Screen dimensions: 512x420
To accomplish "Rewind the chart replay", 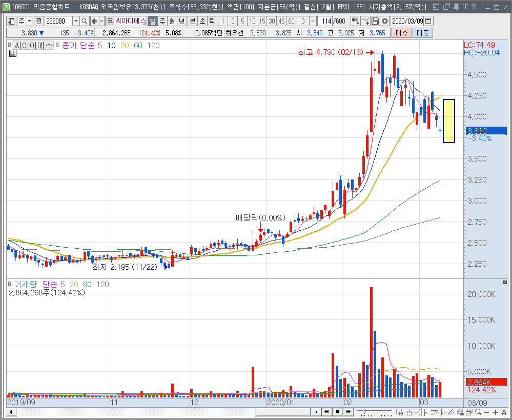I will tap(327, 412).
